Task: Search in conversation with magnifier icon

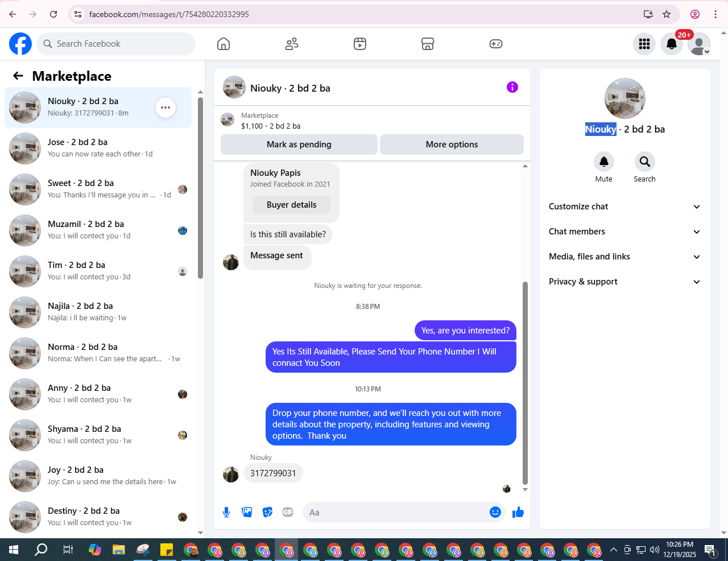Action: point(645,162)
